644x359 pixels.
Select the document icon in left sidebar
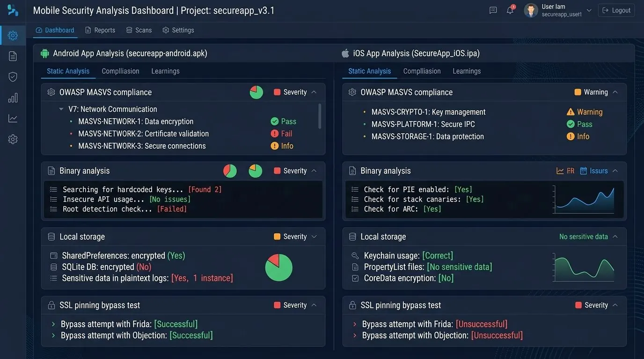pos(13,56)
